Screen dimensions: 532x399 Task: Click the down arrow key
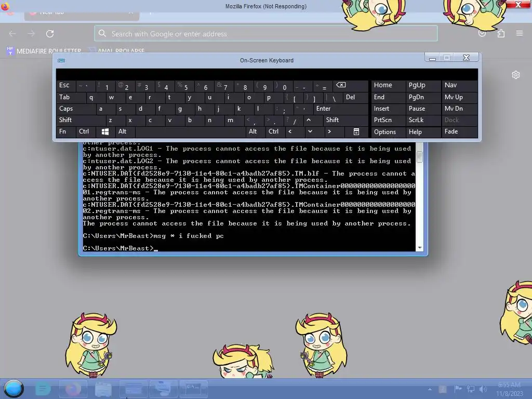[x=314, y=131]
